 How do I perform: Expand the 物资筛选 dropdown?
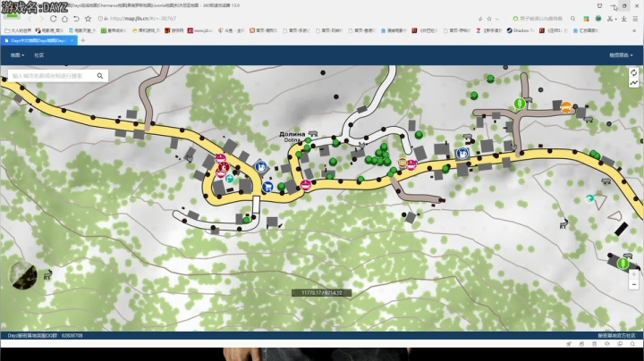click(x=621, y=55)
